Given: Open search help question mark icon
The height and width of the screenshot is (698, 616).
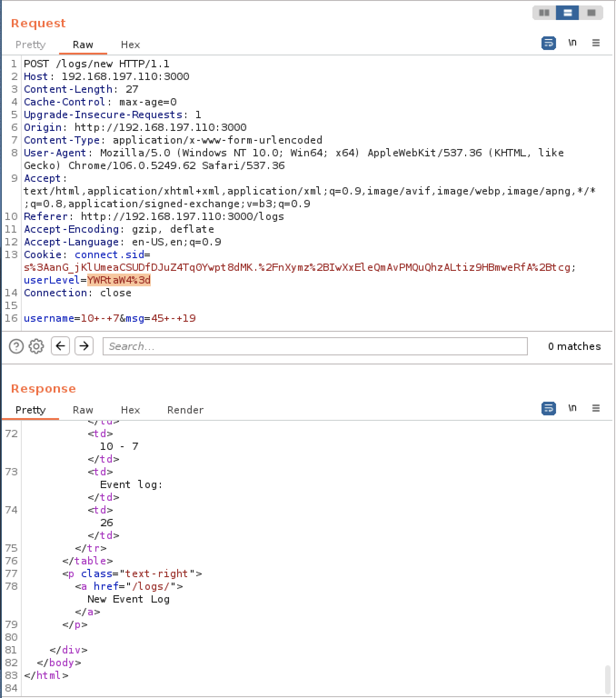Looking at the screenshot, I should (16, 346).
